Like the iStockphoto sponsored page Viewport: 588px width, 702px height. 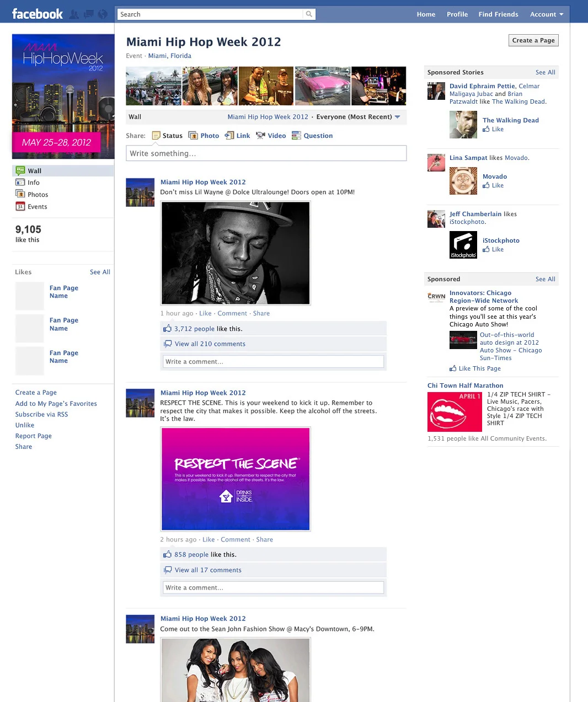click(493, 249)
